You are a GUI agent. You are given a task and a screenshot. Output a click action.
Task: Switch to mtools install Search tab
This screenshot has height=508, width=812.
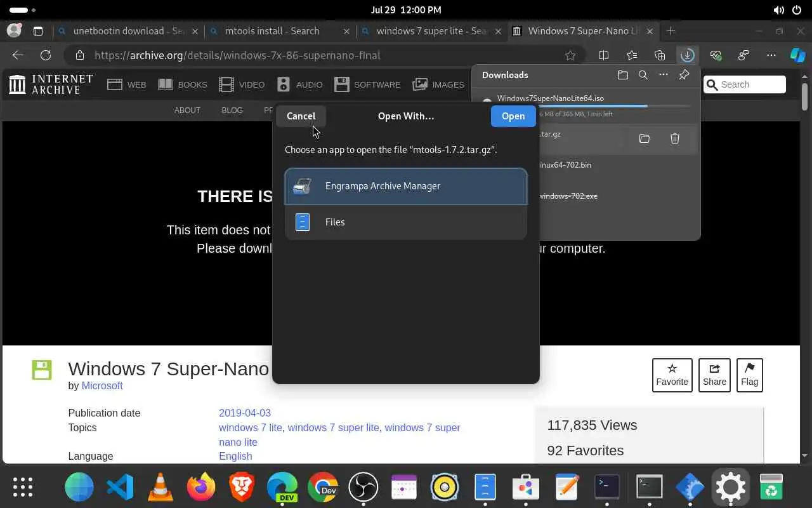click(x=280, y=30)
